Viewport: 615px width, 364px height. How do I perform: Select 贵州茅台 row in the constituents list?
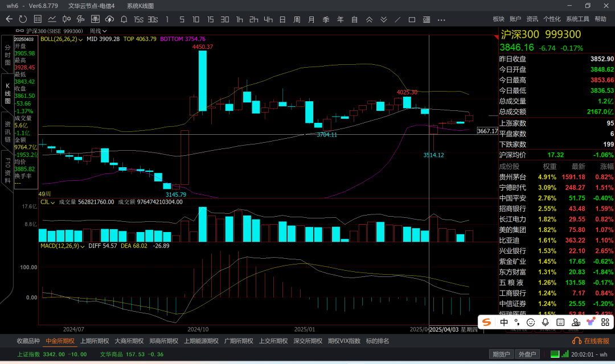512,177
